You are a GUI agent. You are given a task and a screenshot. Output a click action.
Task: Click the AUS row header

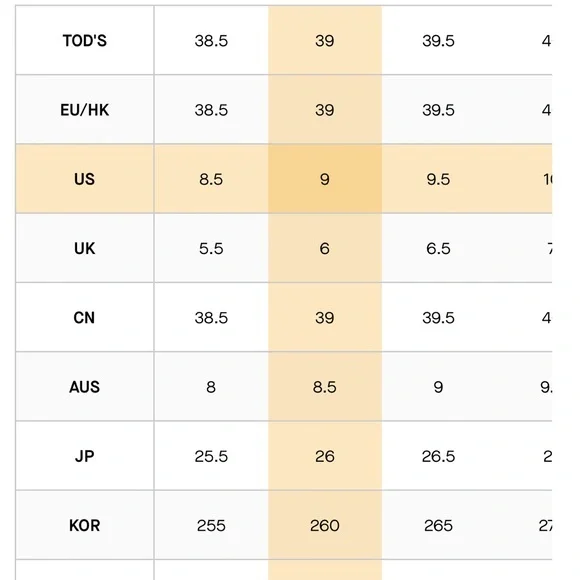click(x=85, y=387)
